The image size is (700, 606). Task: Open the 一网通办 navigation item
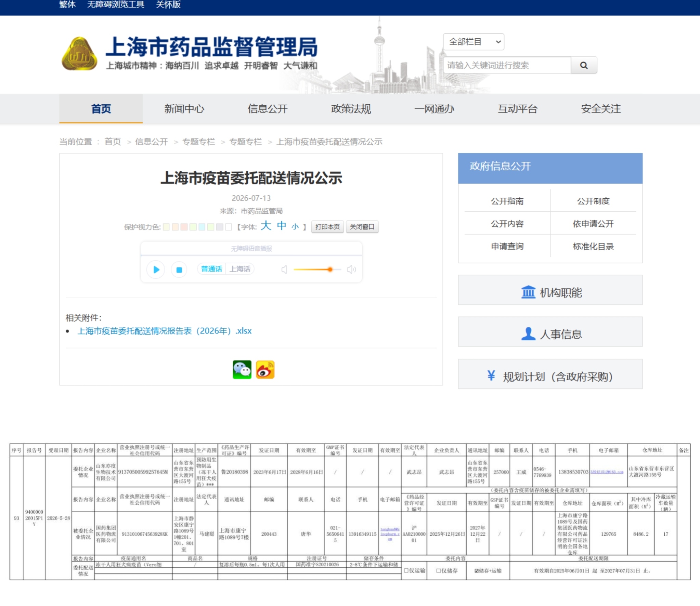pos(434,109)
